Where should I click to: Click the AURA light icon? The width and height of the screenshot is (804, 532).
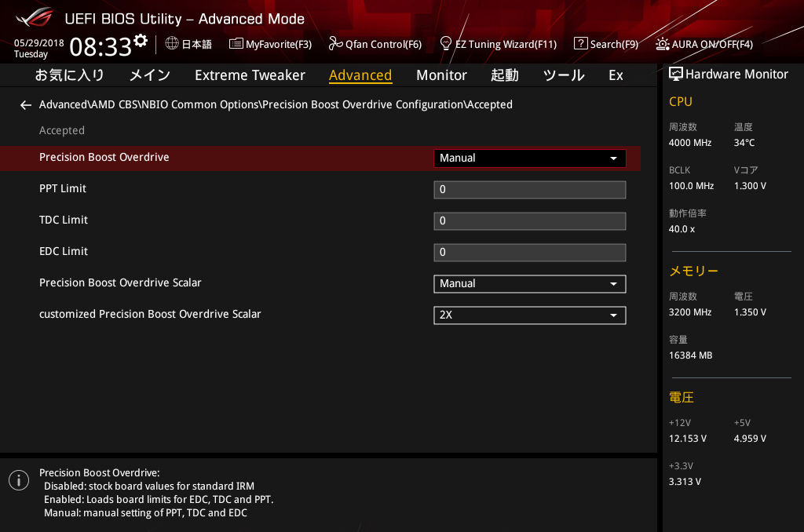tap(662, 44)
